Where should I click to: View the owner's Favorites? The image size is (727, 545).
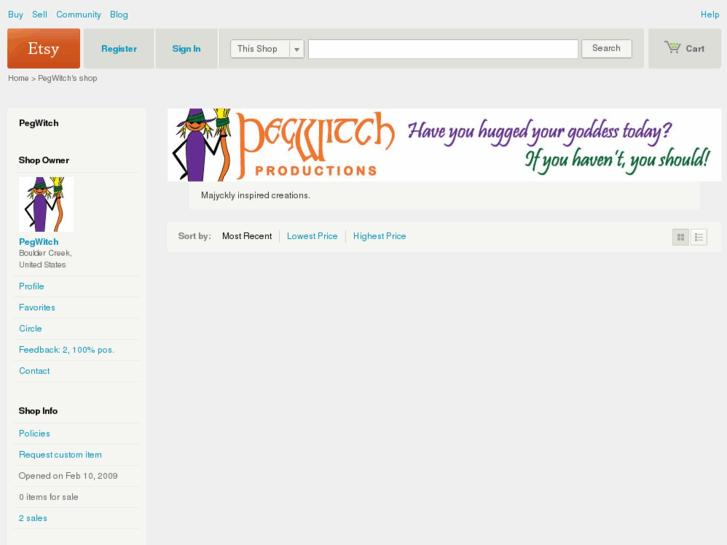point(37,308)
